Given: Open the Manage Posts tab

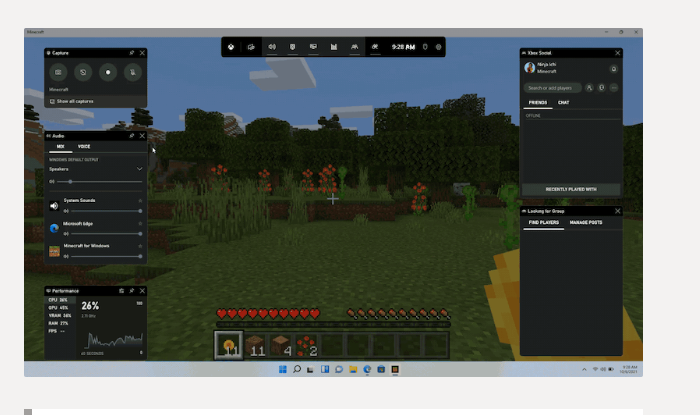Looking at the screenshot, I should coord(586,222).
